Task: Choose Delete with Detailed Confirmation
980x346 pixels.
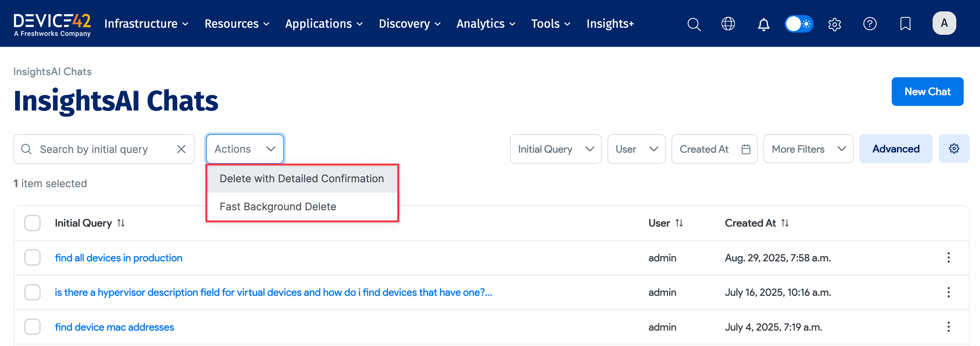Action: (x=302, y=178)
